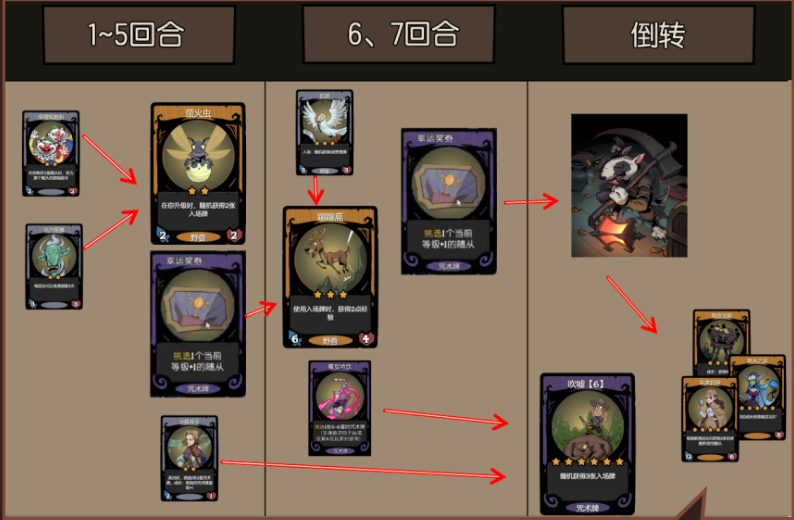Select the white dove card
This screenshot has width=794, height=520.
click(325, 133)
